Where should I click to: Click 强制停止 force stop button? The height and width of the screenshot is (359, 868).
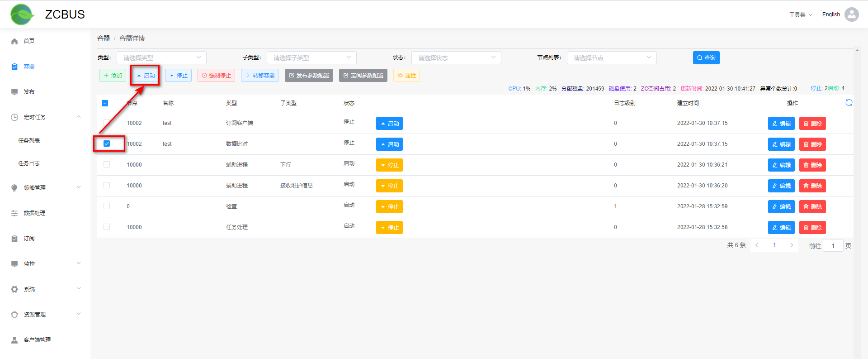pos(216,76)
